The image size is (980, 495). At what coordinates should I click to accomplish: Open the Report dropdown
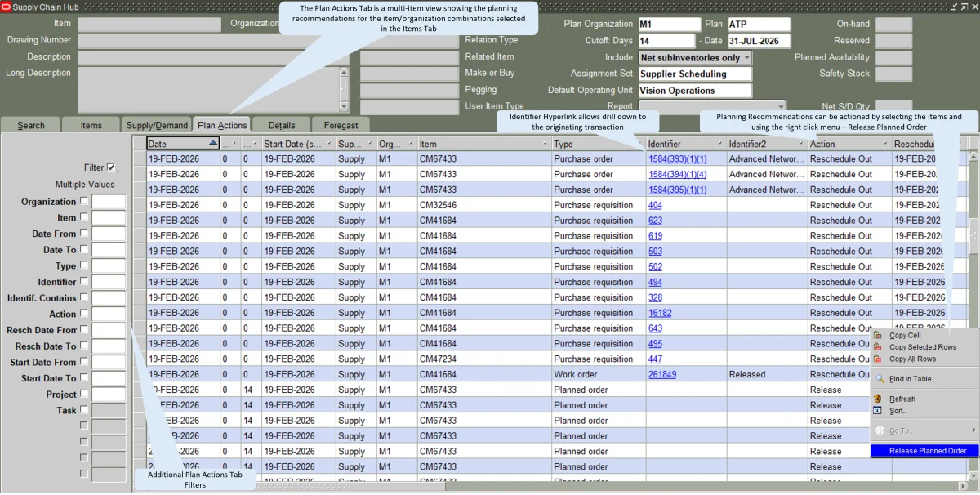click(x=781, y=106)
